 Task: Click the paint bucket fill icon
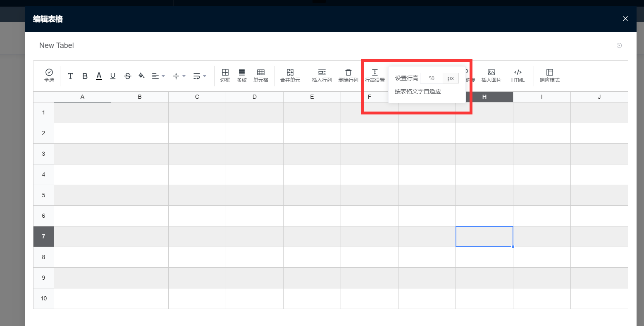pyautogui.click(x=141, y=76)
